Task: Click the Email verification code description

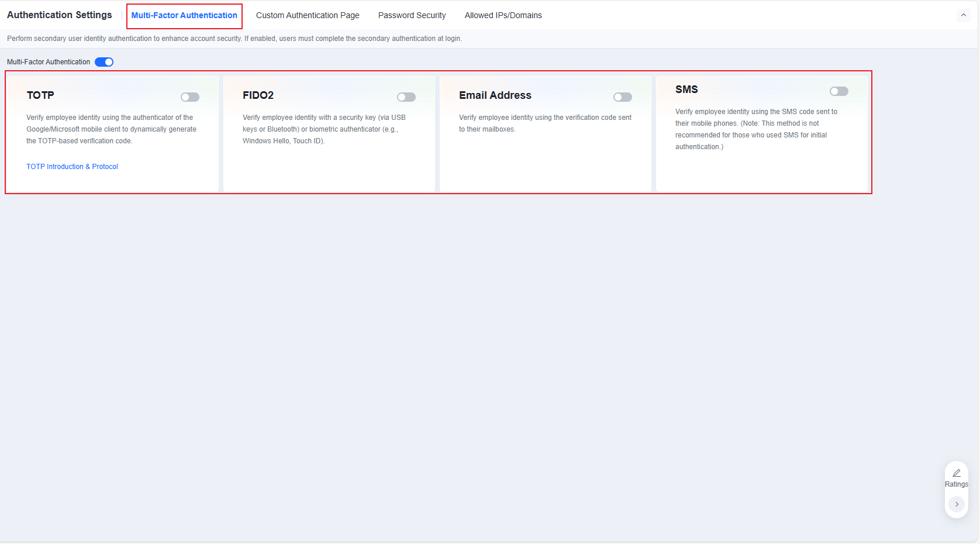Action: point(546,123)
